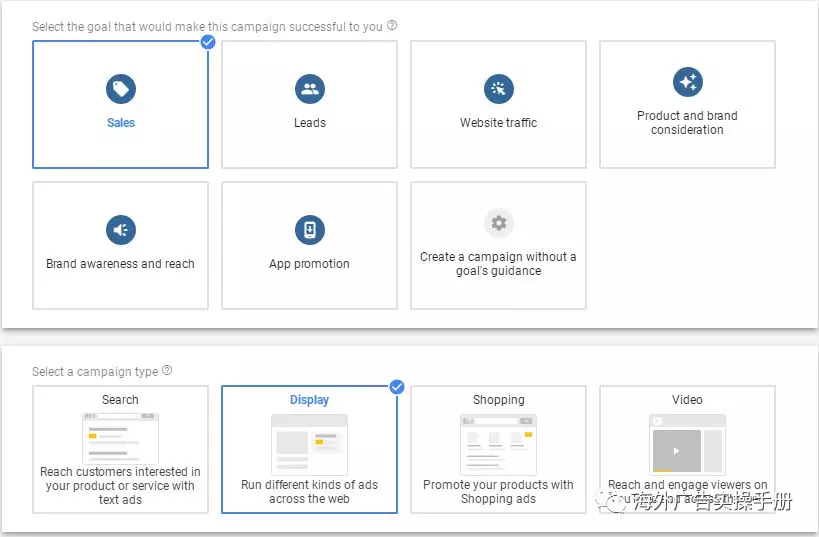Toggle the checkmark on the Display campaign card
819x537 pixels.
coord(396,387)
